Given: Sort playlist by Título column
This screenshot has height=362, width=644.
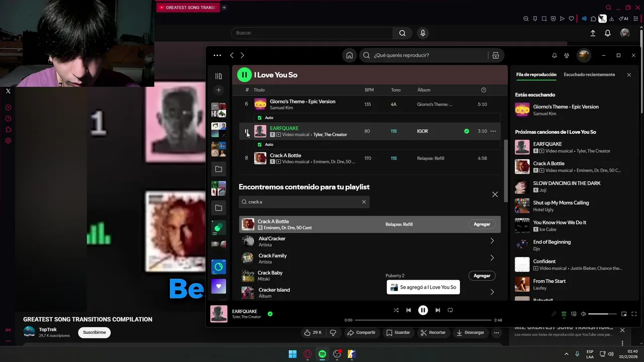Looking at the screenshot, I should point(259,90).
